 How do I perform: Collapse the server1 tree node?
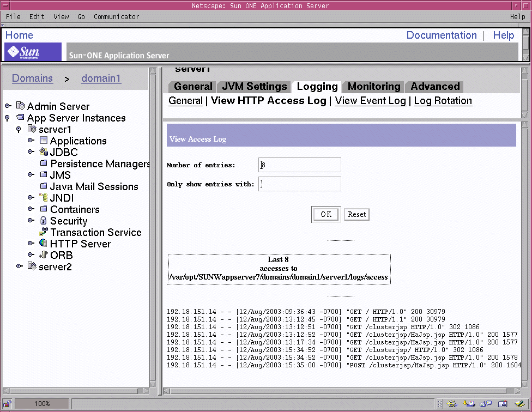pyautogui.click(x=19, y=129)
